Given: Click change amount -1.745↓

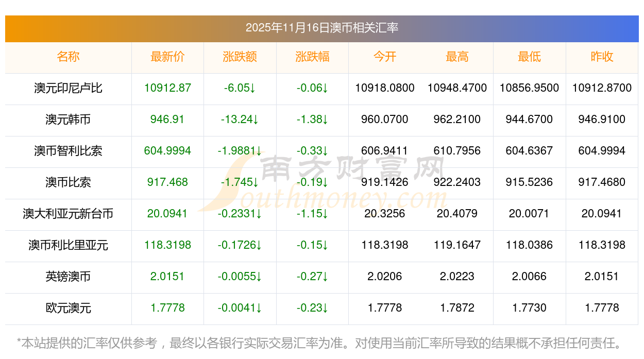Looking at the screenshot, I should (x=240, y=182).
